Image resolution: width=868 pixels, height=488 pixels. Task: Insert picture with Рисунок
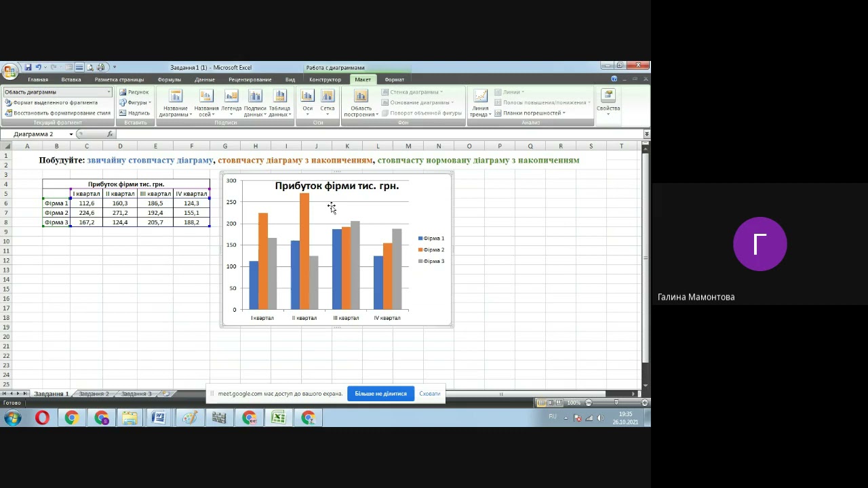pos(134,92)
